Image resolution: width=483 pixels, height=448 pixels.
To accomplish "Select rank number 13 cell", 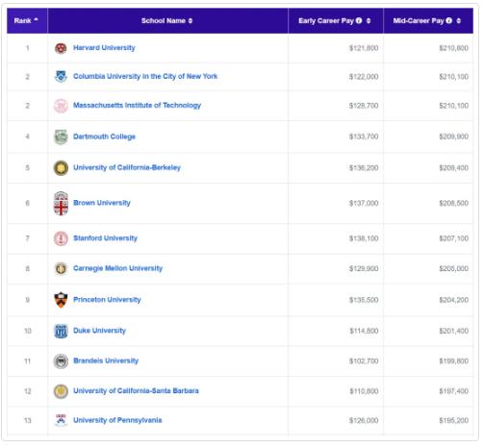I will (x=28, y=421).
